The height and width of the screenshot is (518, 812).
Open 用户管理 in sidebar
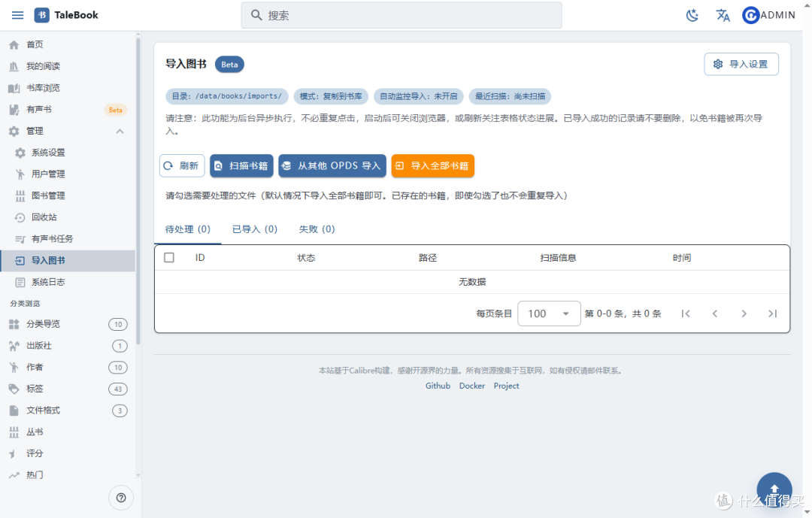68,174
